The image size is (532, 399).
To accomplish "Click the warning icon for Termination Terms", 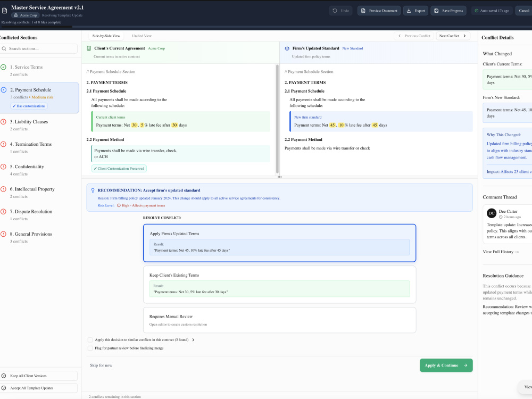I will pyautogui.click(x=3, y=144).
